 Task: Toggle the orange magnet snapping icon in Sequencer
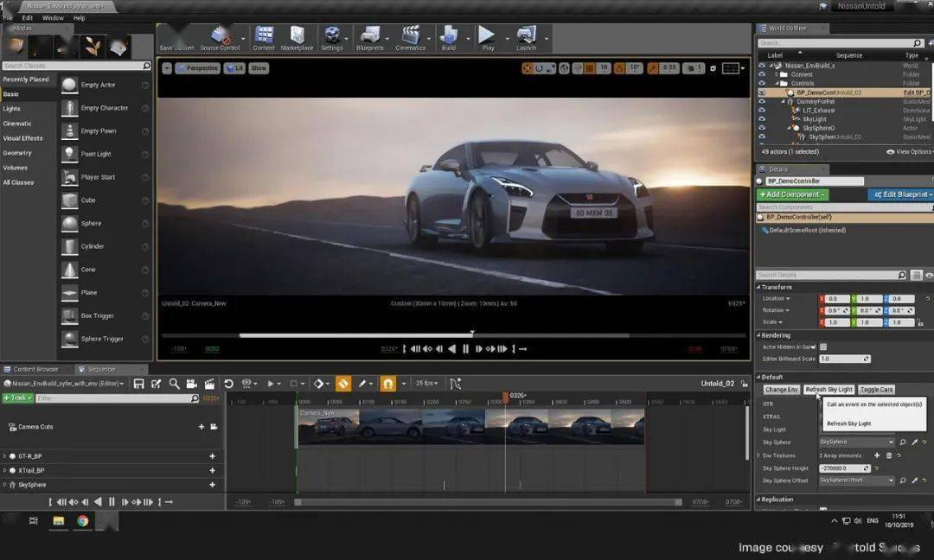click(387, 384)
